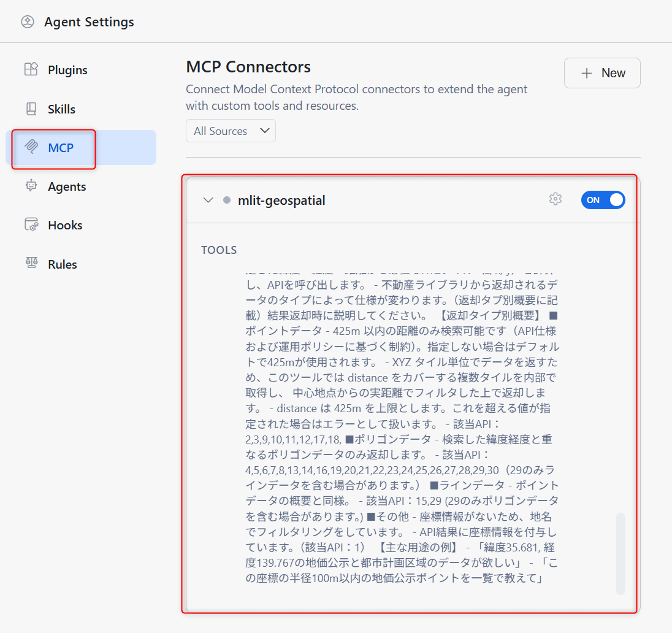This screenshot has width=672, height=633.
Task: Click the Plugins puzzle icon
Action: [x=31, y=69]
